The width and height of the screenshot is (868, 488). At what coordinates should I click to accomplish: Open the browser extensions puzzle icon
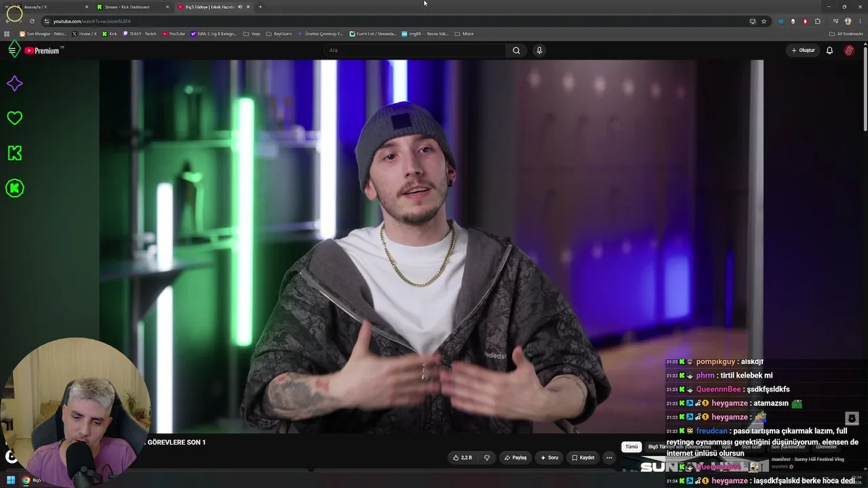point(818,21)
